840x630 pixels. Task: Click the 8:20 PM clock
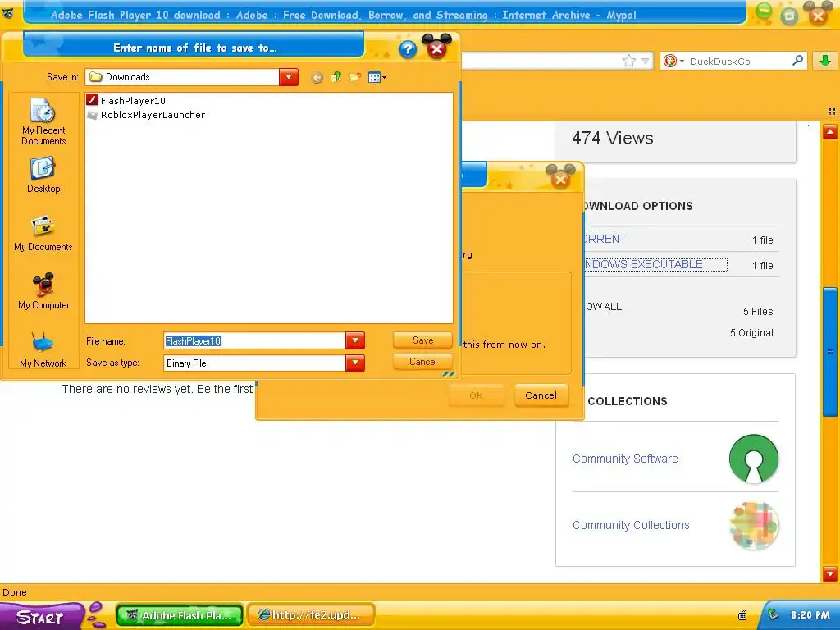point(810,615)
